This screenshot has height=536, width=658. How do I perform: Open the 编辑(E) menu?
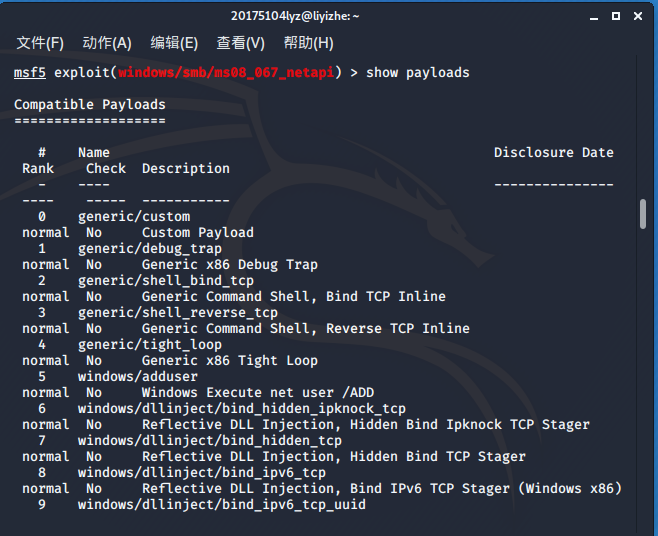click(174, 43)
